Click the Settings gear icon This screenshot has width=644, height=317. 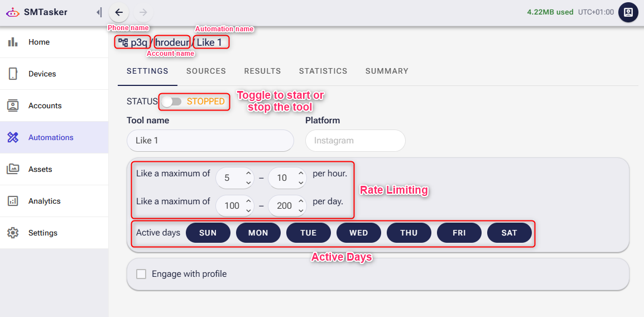pyautogui.click(x=13, y=233)
